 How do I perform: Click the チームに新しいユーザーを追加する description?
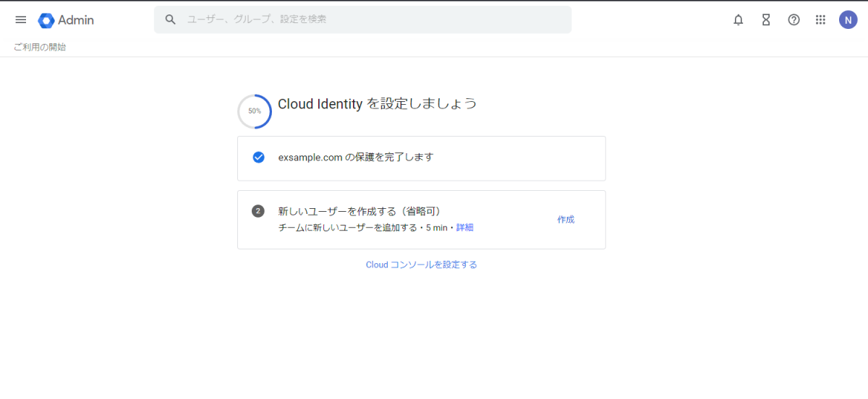point(347,228)
